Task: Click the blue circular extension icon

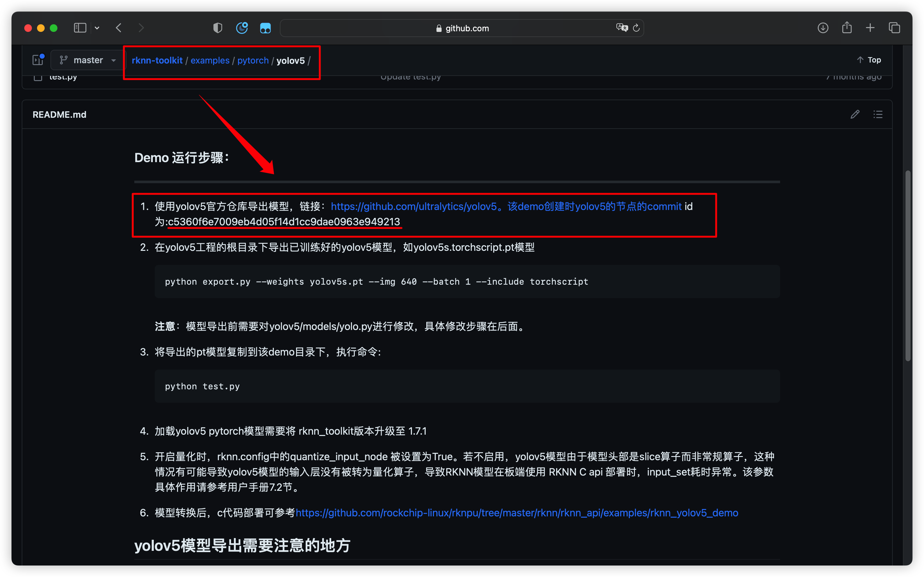Action: coord(242,28)
